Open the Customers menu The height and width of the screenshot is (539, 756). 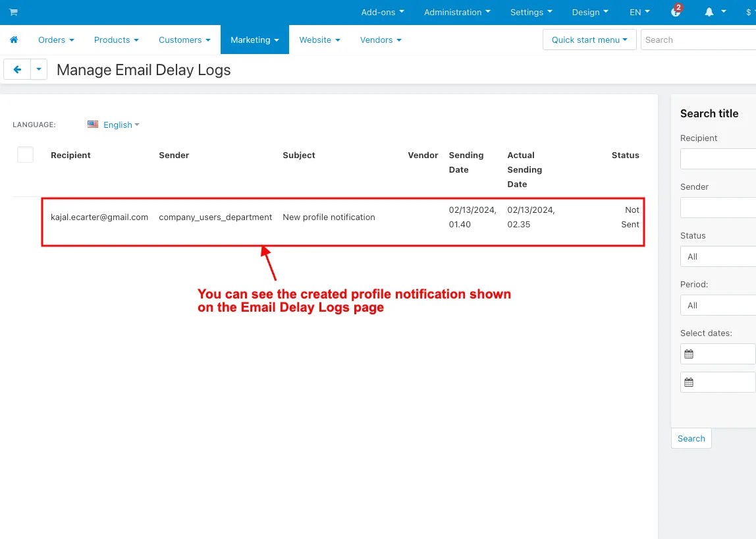[184, 40]
